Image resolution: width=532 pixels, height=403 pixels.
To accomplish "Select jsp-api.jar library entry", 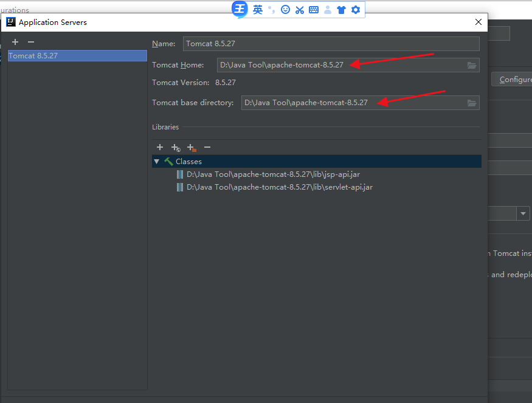I will tap(273, 174).
